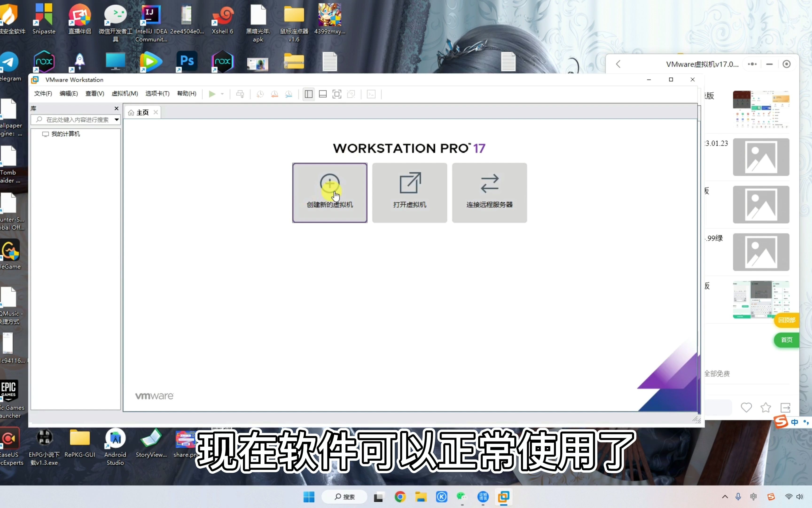Click the heart like icon in the article window
The width and height of the screenshot is (812, 508).
click(x=746, y=408)
